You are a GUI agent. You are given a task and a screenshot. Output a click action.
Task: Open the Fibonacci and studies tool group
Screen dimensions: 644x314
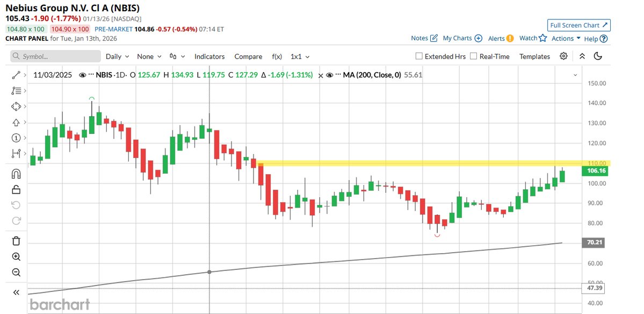[x=16, y=91]
